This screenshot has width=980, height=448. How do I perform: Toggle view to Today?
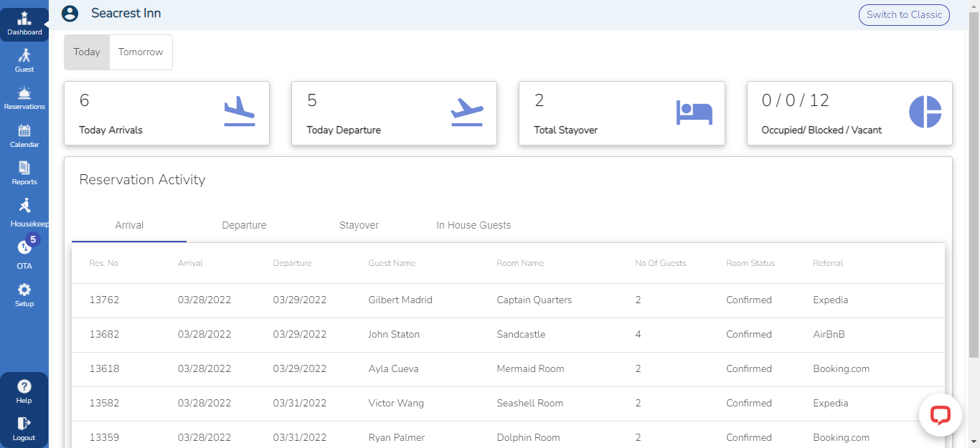point(87,52)
